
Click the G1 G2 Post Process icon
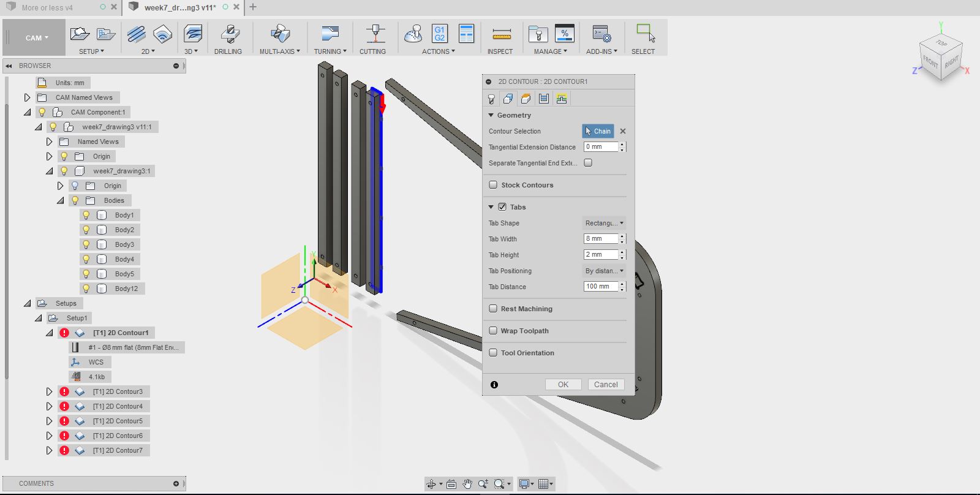point(440,34)
